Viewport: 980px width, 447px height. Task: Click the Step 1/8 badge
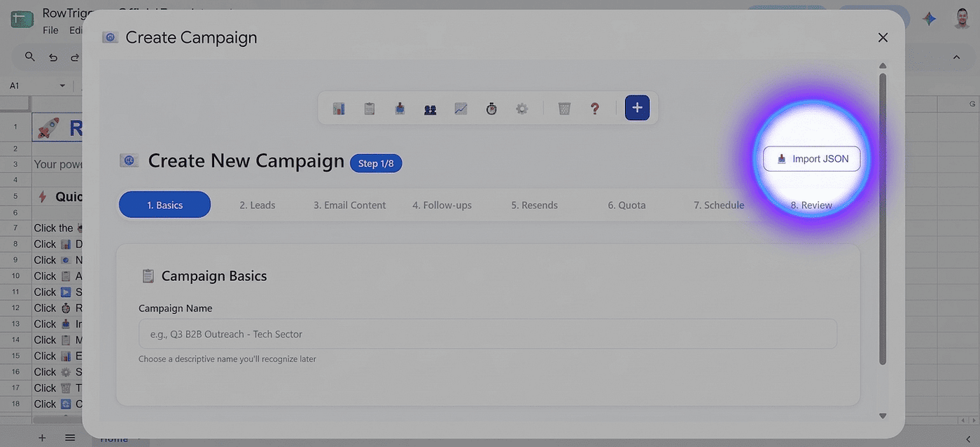[376, 163]
